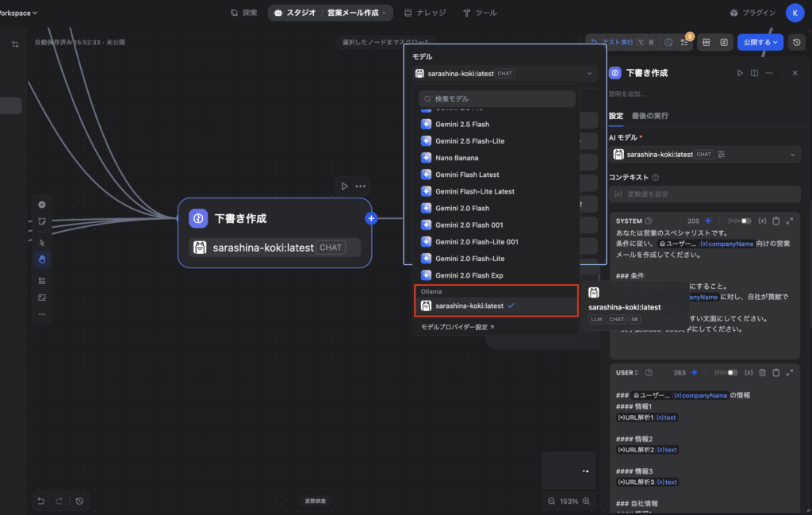Choose Gemini 2.5 Flash from model list

(x=462, y=125)
